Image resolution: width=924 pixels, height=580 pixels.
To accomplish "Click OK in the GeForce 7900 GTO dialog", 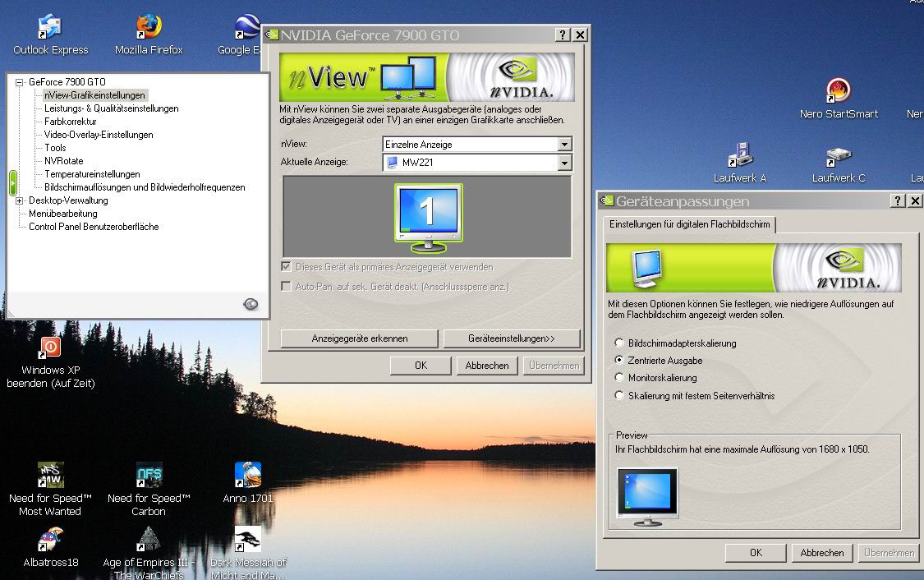I will click(x=421, y=366).
